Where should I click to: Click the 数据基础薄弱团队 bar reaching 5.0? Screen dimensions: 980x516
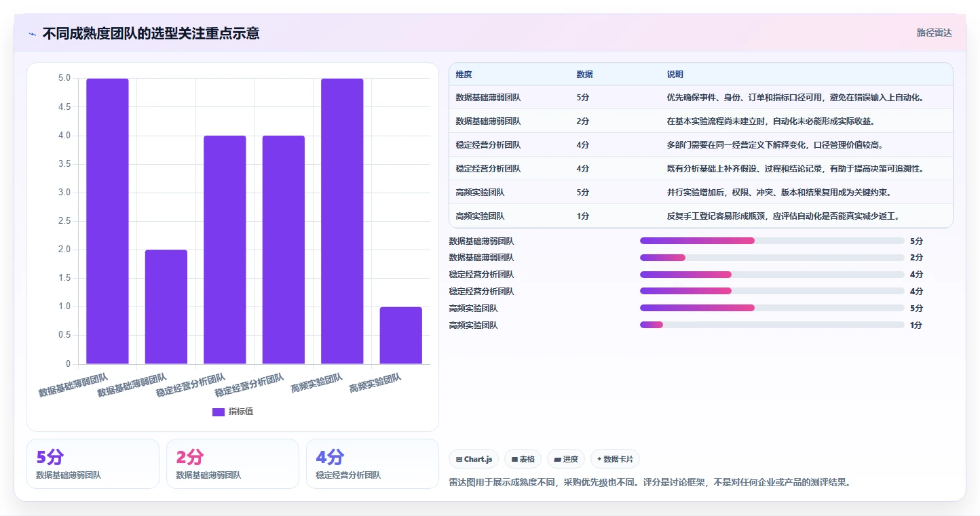point(107,221)
